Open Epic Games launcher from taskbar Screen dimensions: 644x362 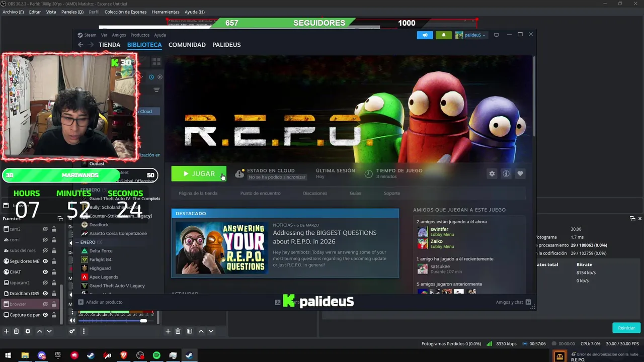[x=58, y=355]
